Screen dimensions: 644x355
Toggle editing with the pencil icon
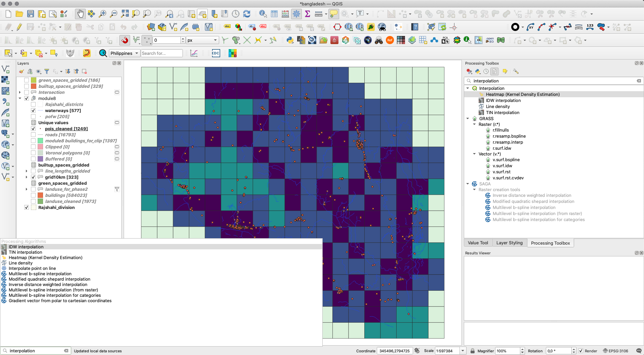point(19,27)
